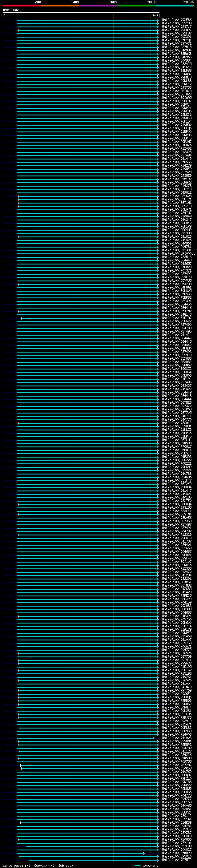Viewport: 197px width, 868px height.
Task: Select label UniRef100_B6T1H1
Action: [x=177, y=203]
